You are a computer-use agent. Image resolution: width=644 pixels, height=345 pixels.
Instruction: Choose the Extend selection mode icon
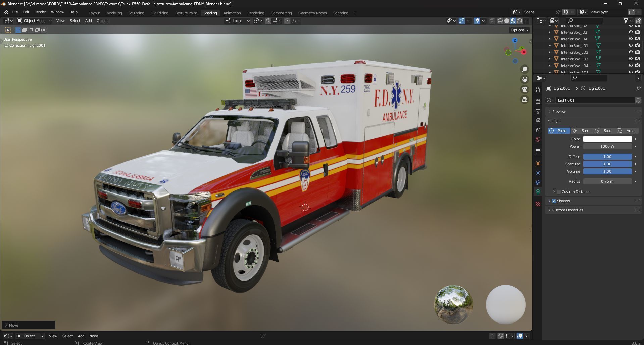tap(24, 30)
